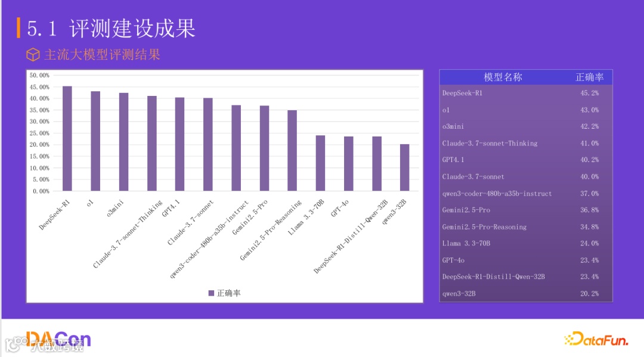The image size is (644, 357).
Task: Click the qwen3-32B bar in chart
Action: point(404,167)
